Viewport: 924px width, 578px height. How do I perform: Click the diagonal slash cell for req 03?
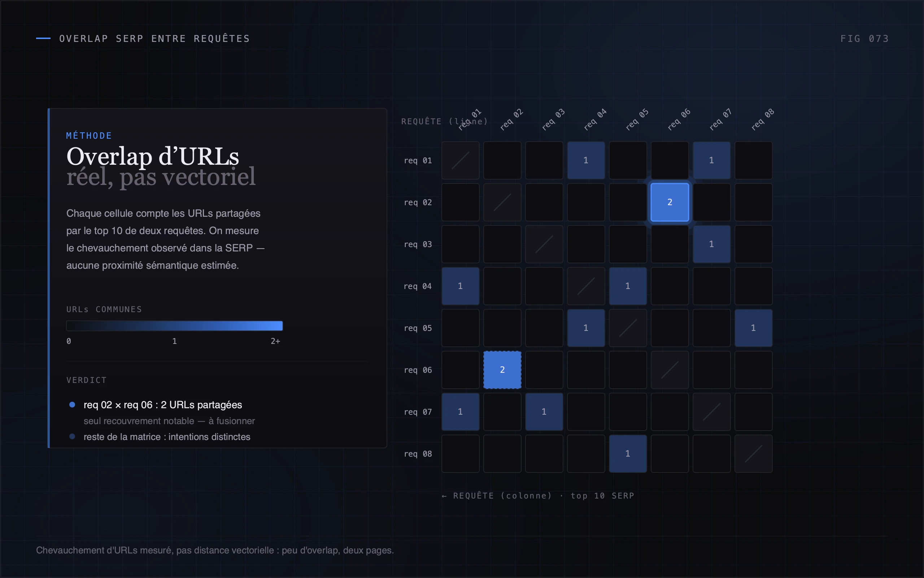click(x=544, y=244)
